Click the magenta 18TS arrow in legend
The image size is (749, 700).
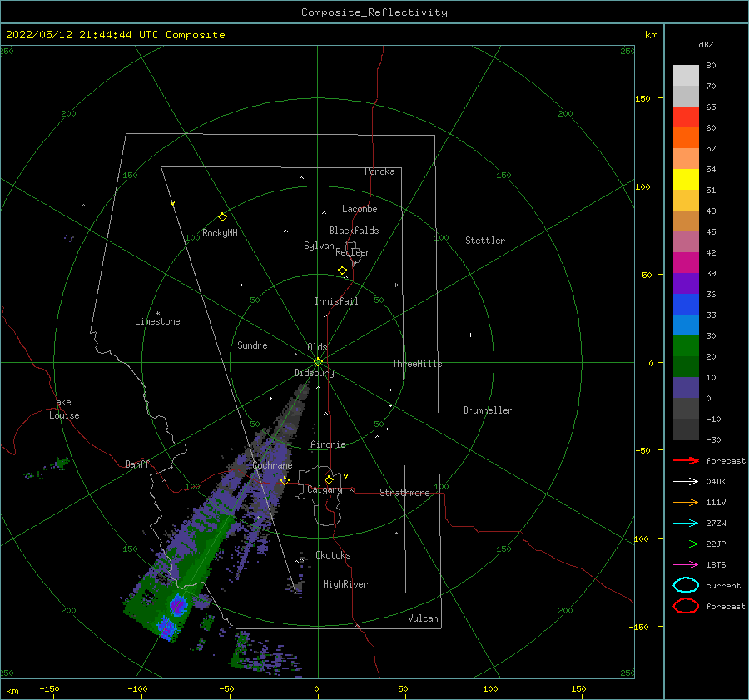pyautogui.click(x=686, y=565)
